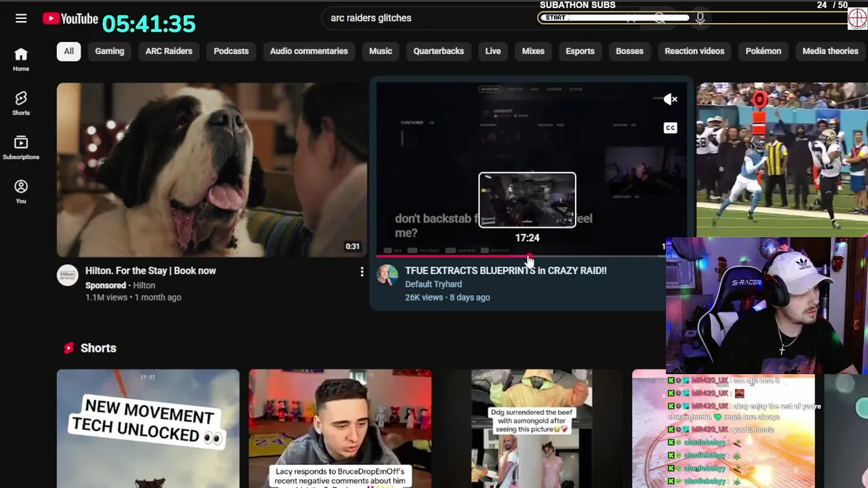Screen dimensions: 868x488
Task: Select the Esports filter chip
Action: tap(580, 51)
